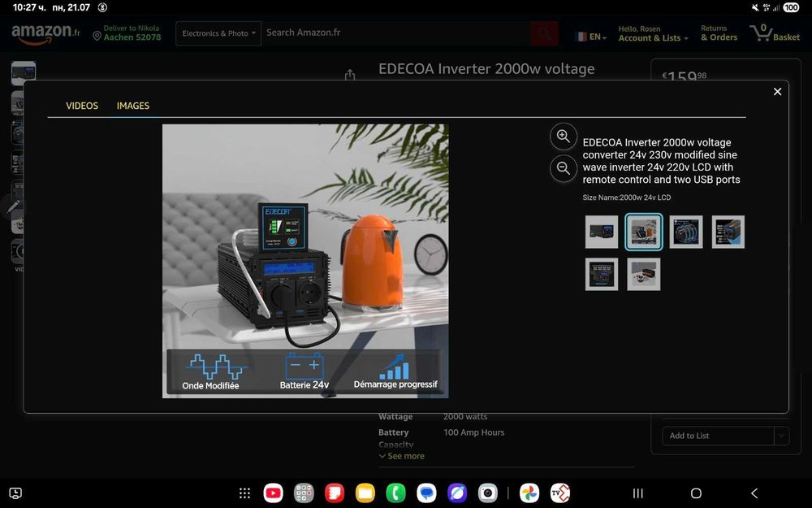Click the 2000 watts wattage value

465,417
